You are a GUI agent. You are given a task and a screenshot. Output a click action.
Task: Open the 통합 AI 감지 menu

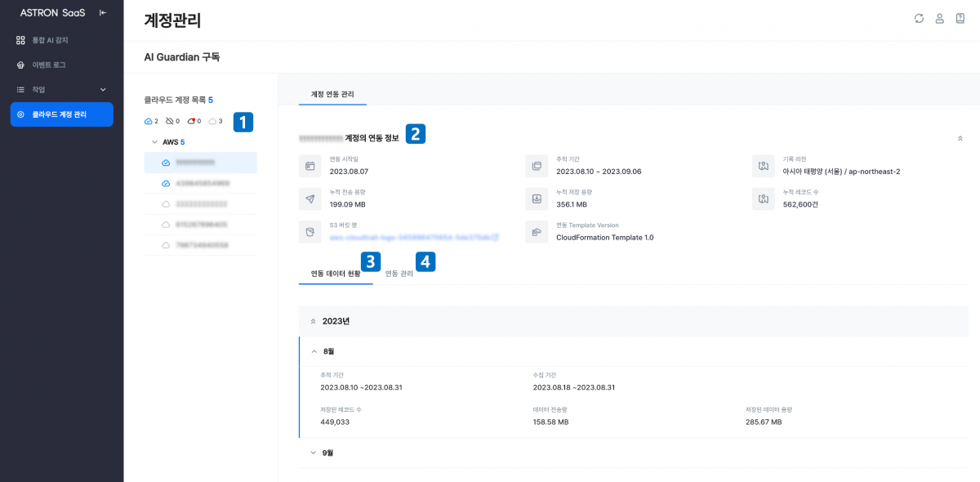(x=61, y=40)
